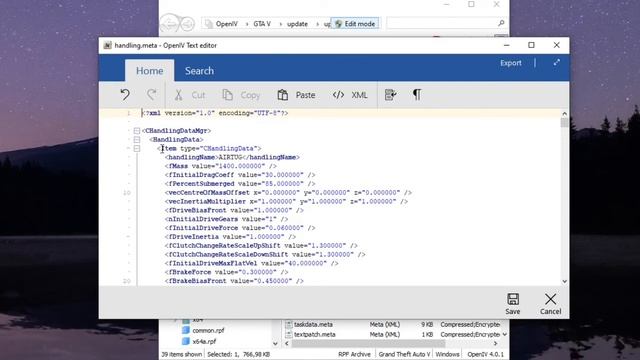Click the search magnifier in OpenIV window
Viewport: 640px width, 360px height.
point(501,23)
